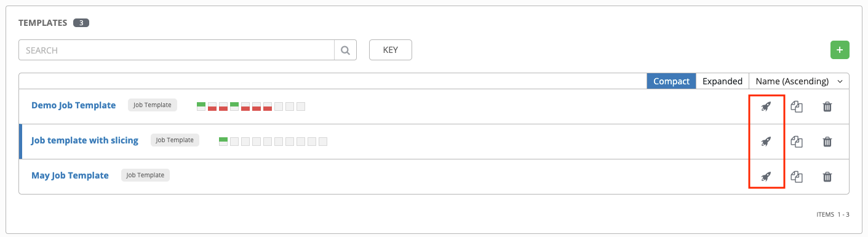Image resolution: width=868 pixels, height=237 pixels.
Task: Switch to Compact view
Action: (x=671, y=81)
